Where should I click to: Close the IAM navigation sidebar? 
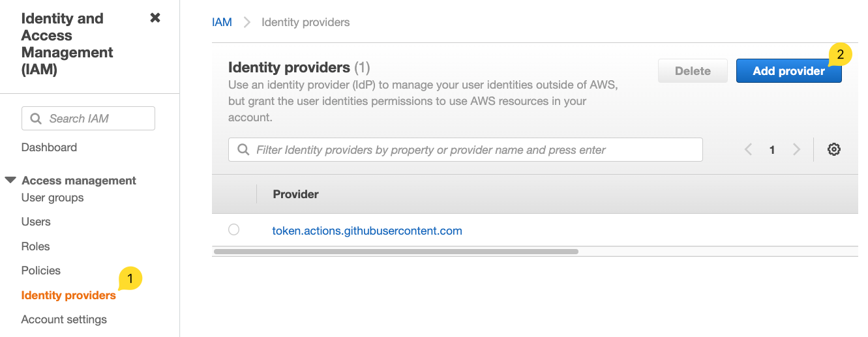coord(155,18)
